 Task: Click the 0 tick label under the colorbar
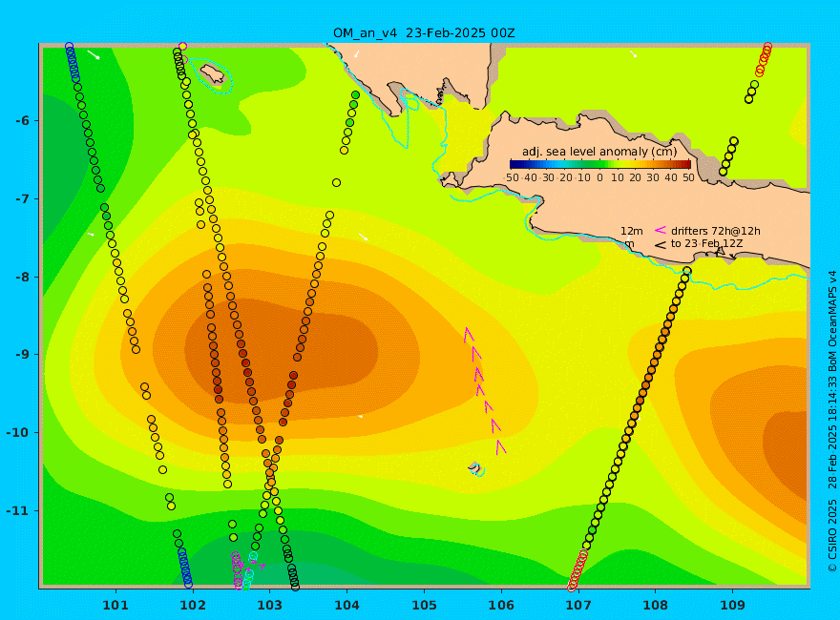click(x=600, y=177)
